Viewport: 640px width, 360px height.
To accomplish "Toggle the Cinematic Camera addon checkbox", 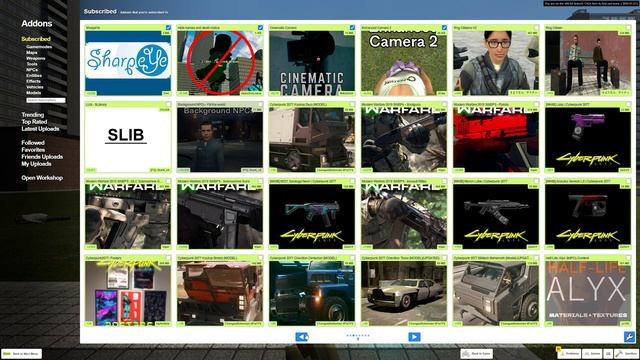I will point(352,27).
